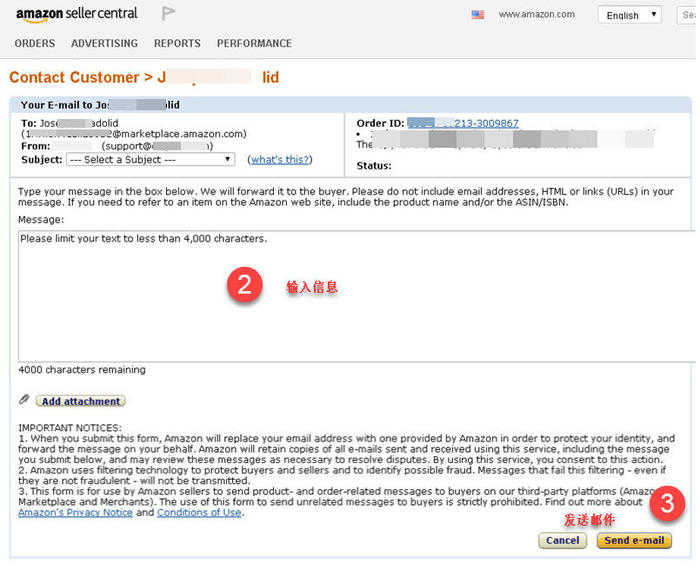
Task: Open the Conditions of Use link
Action: coord(199,512)
